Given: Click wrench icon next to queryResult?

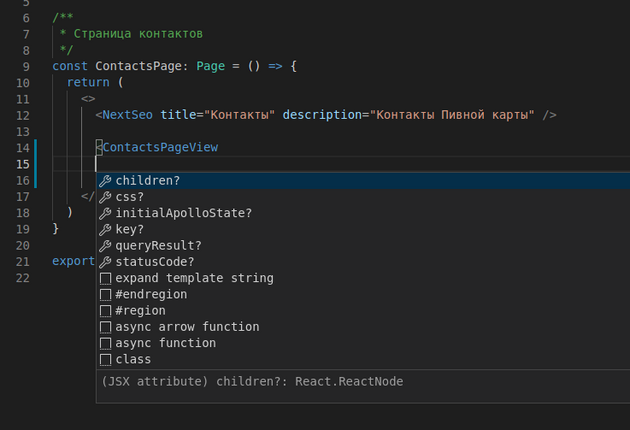Looking at the screenshot, I should [105, 246].
